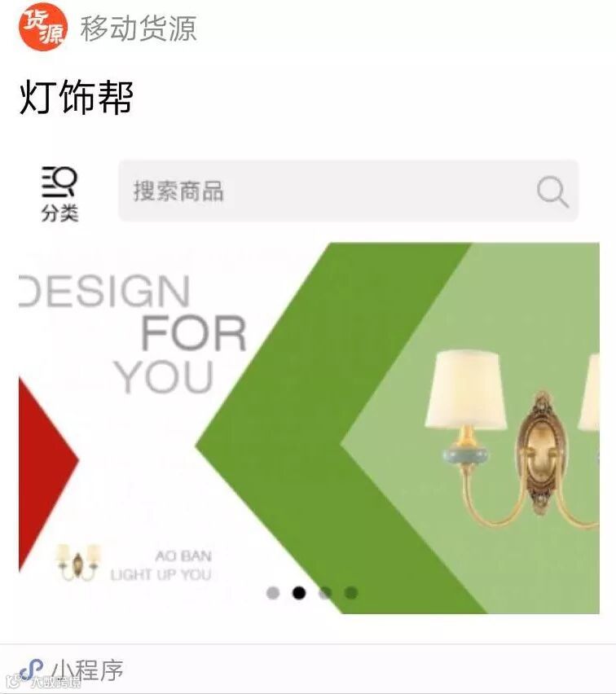Focus the 搜索商品 search field
Screen dimensions: 616x694
348,191
